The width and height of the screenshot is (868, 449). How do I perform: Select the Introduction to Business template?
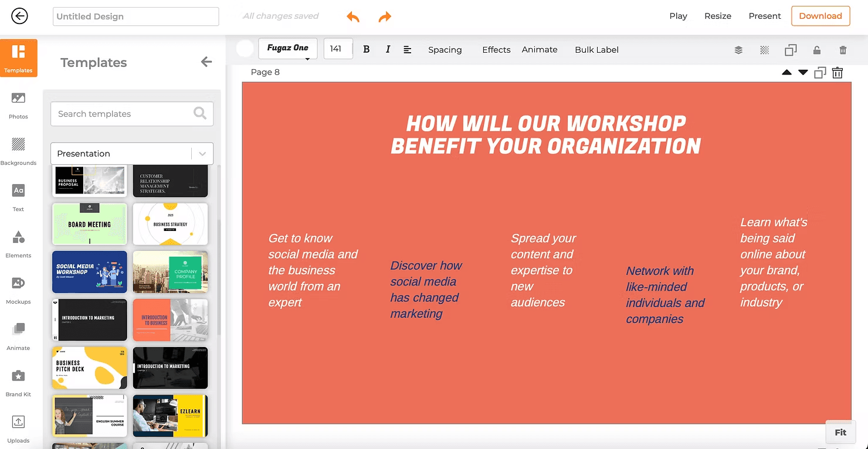(x=170, y=320)
